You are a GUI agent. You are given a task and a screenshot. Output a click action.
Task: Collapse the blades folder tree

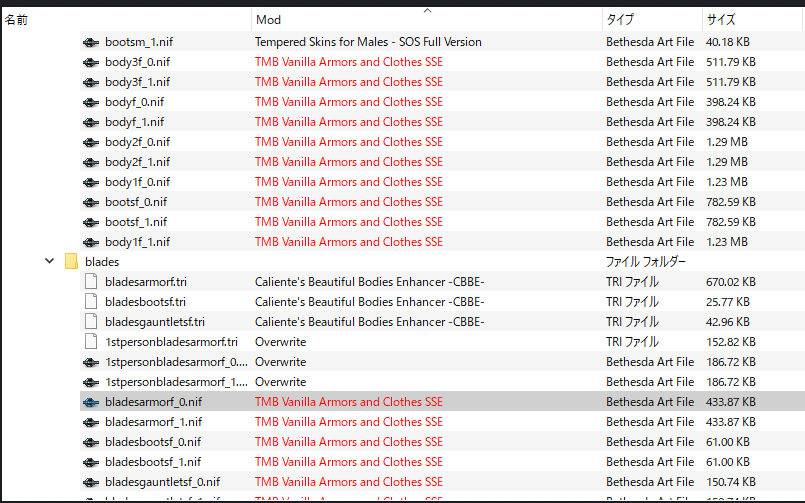pos(49,261)
